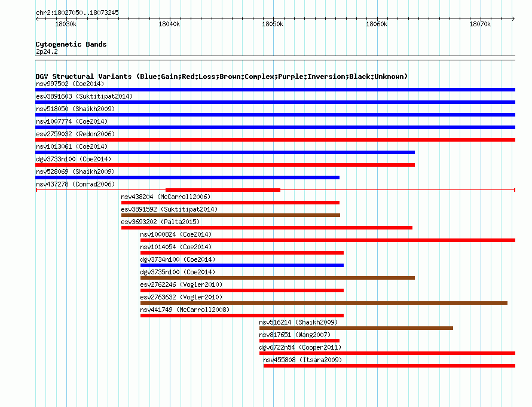Select the red bar under nsv455808
This screenshot has height=407, width=532.
coord(390,366)
